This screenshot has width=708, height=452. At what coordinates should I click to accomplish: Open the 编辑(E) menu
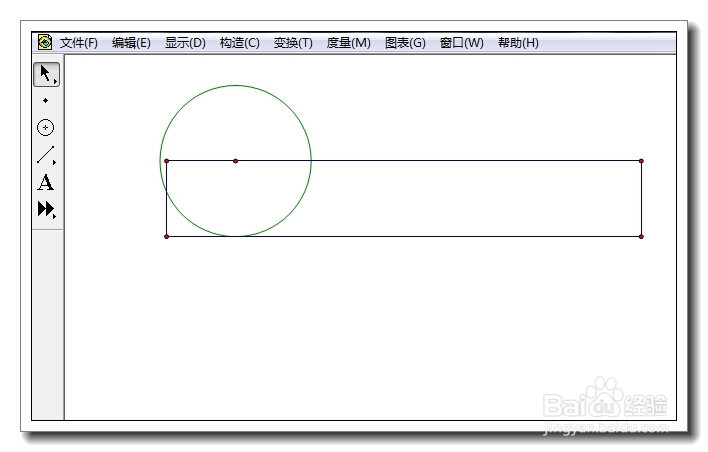131,43
